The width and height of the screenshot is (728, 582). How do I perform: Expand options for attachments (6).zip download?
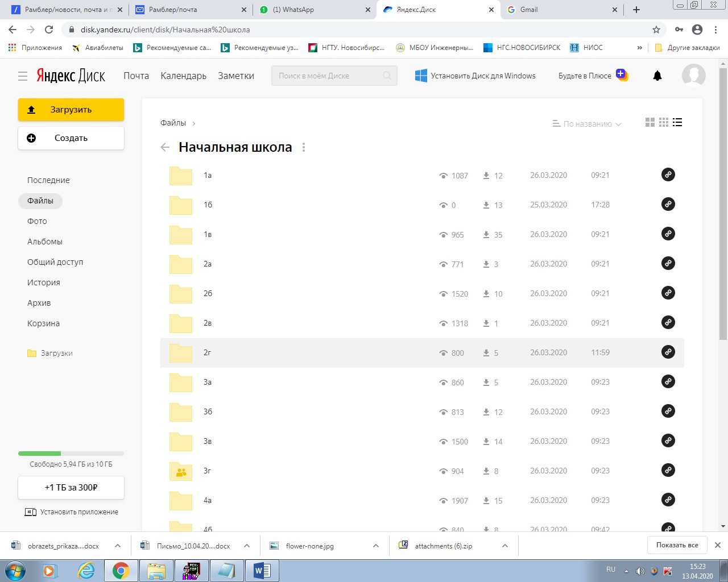(505, 546)
